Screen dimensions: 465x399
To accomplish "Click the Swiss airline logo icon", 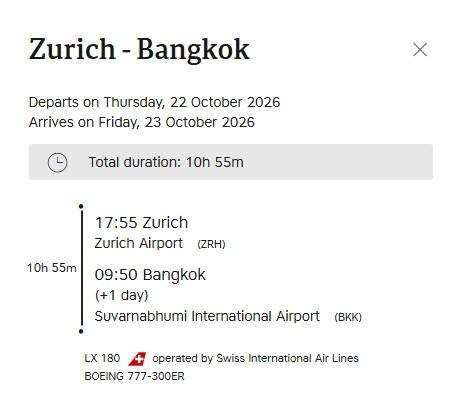I will pyautogui.click(x=137, y=359).
